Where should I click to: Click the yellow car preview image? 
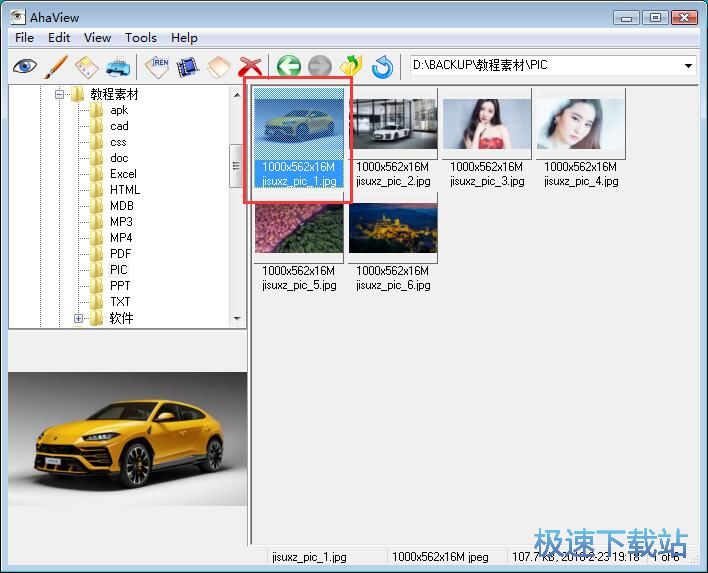pos(127,438)
